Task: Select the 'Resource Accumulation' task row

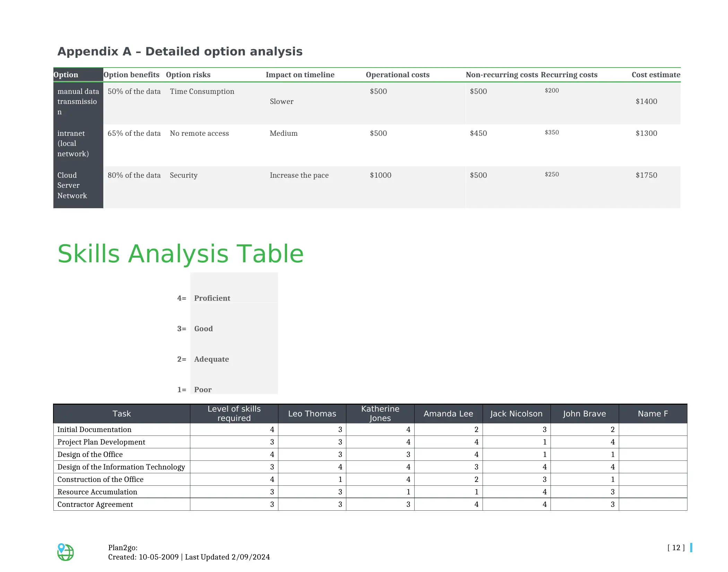Action: point(370,492)
